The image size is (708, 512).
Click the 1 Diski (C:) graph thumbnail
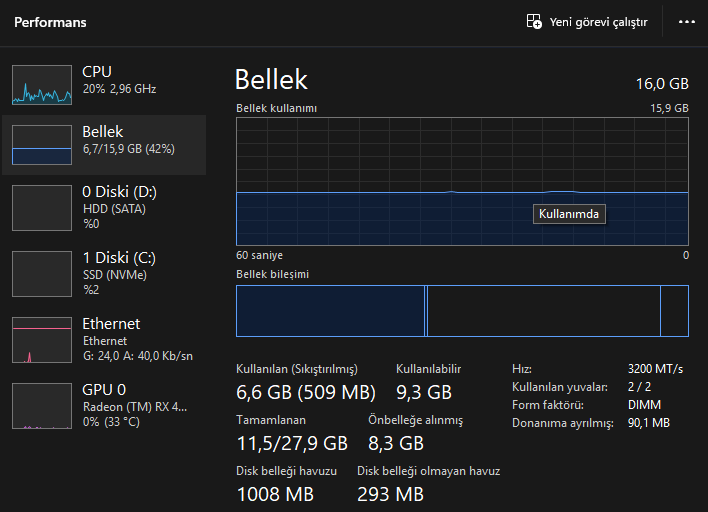tap(42, 273)
